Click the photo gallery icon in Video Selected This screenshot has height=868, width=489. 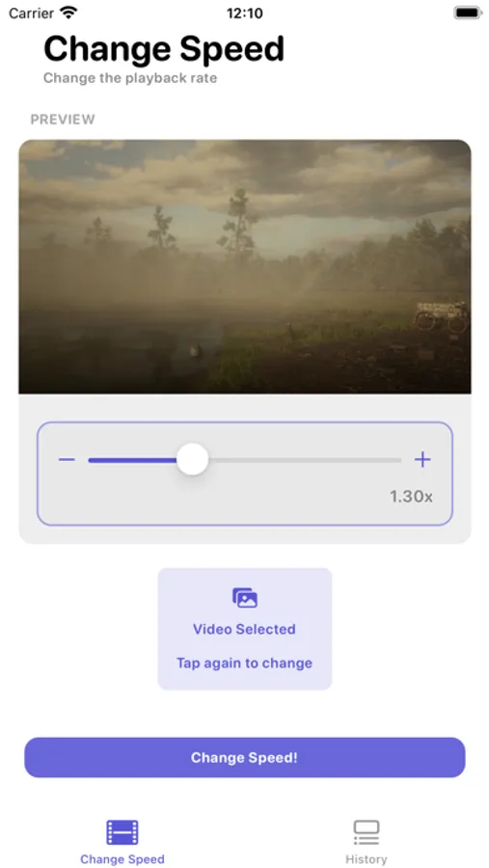tap(245, 598)
